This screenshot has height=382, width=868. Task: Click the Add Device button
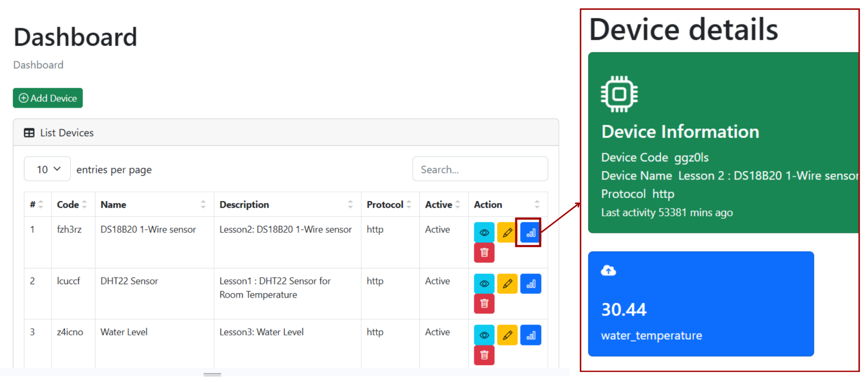[48, 98]
